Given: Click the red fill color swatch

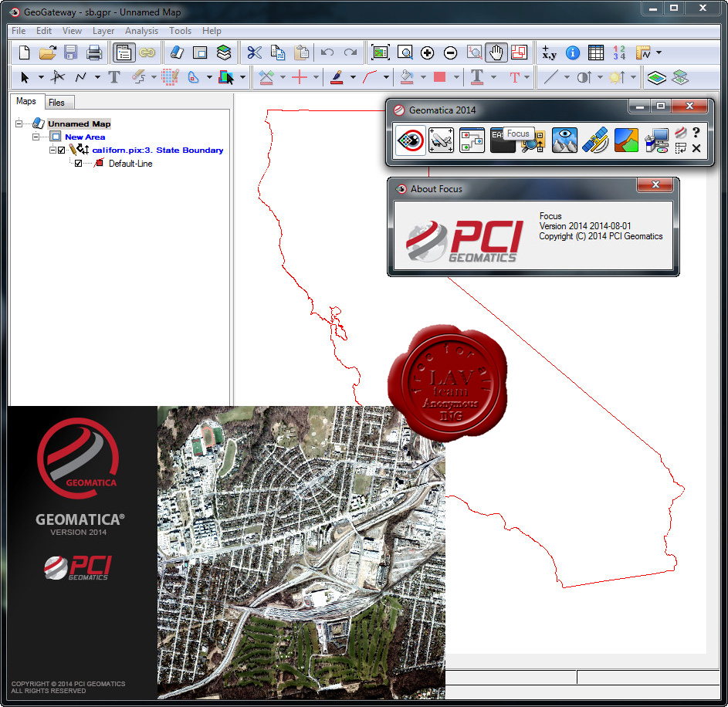Looking at the screenshot, I should (x=440, y=77).
